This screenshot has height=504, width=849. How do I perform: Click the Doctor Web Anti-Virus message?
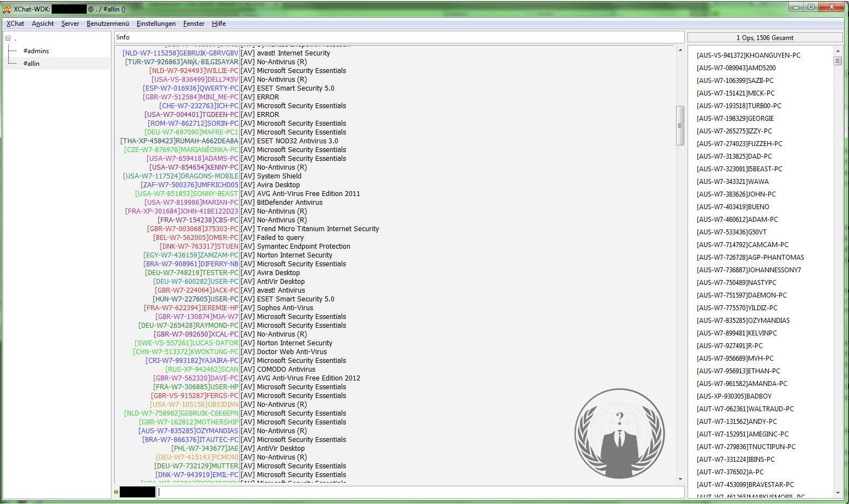[283, 352]
